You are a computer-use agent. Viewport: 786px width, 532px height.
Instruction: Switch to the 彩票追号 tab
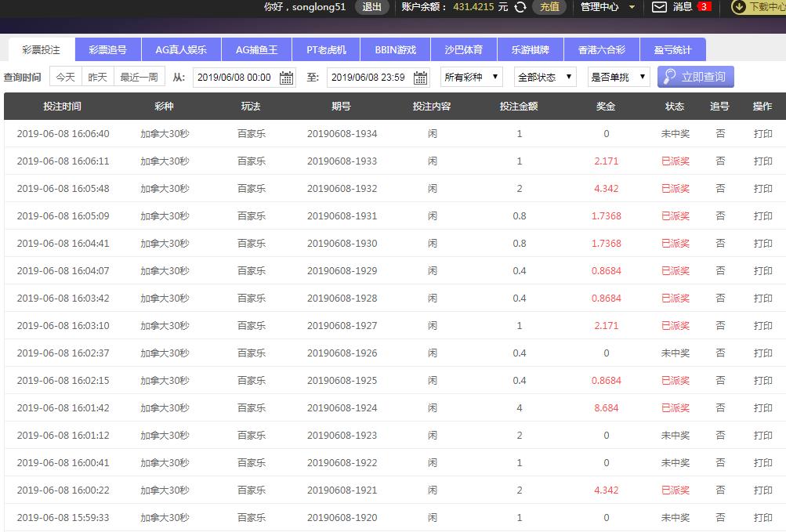point(108,49)
